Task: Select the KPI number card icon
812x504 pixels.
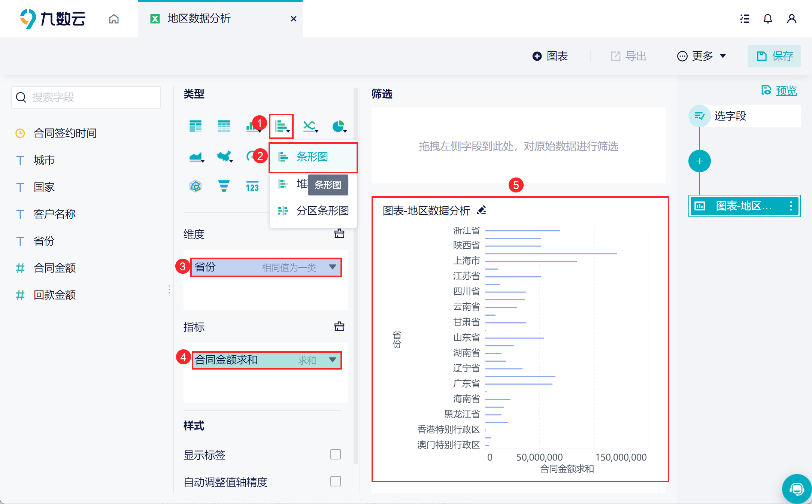Action: (252, 186)
